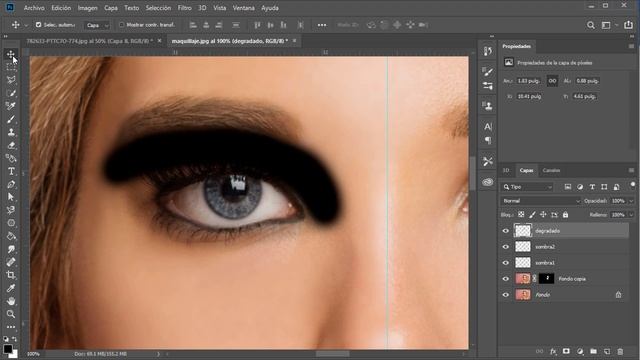Select the Lasso tool
Screen dimensions: 640x360
[11, 80]
